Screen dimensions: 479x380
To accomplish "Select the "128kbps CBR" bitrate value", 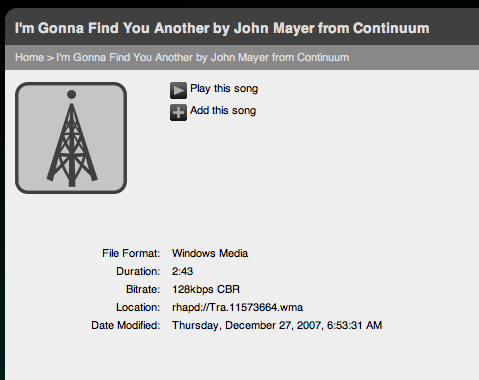I will tap(206, 289).
